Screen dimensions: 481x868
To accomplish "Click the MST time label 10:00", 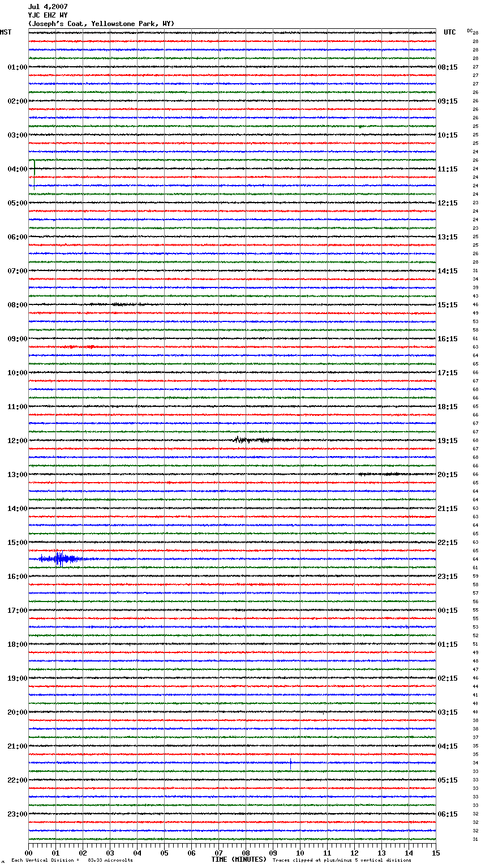I will [18, 373].
